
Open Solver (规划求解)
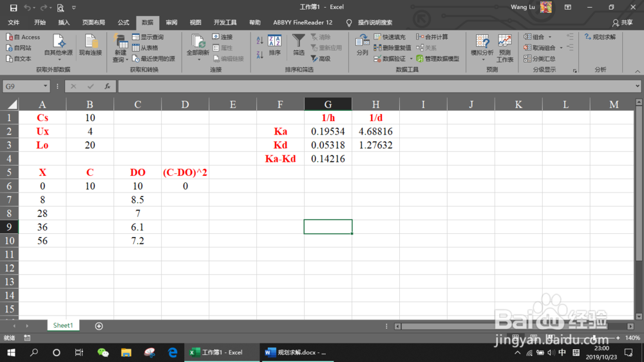pos(600,37)
